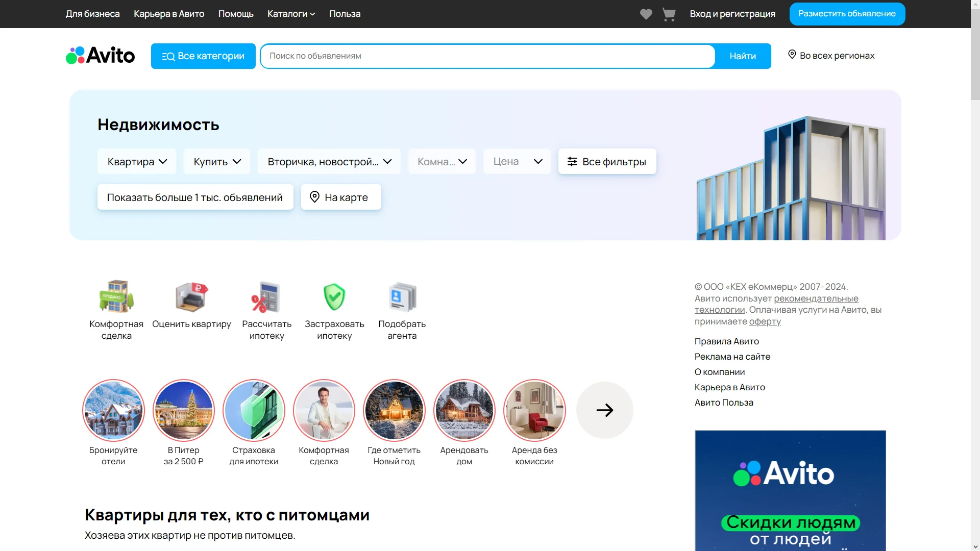980x551 pixels.
Task: Open the shopping cart icon
Action: click(669, 14)
